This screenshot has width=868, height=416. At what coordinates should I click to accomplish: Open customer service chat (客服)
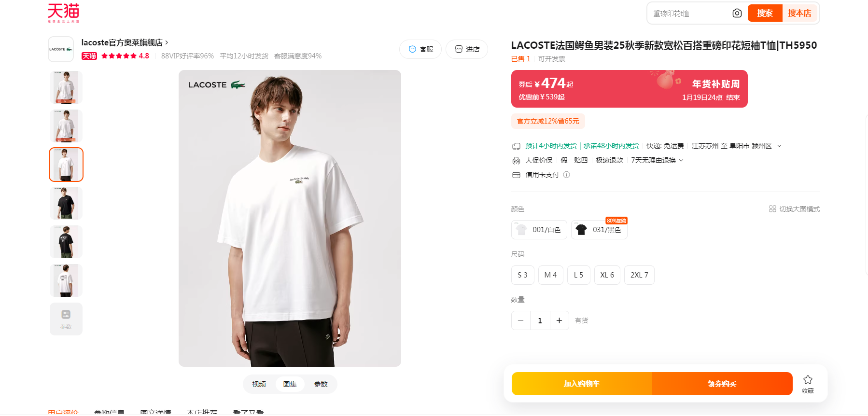420,49
